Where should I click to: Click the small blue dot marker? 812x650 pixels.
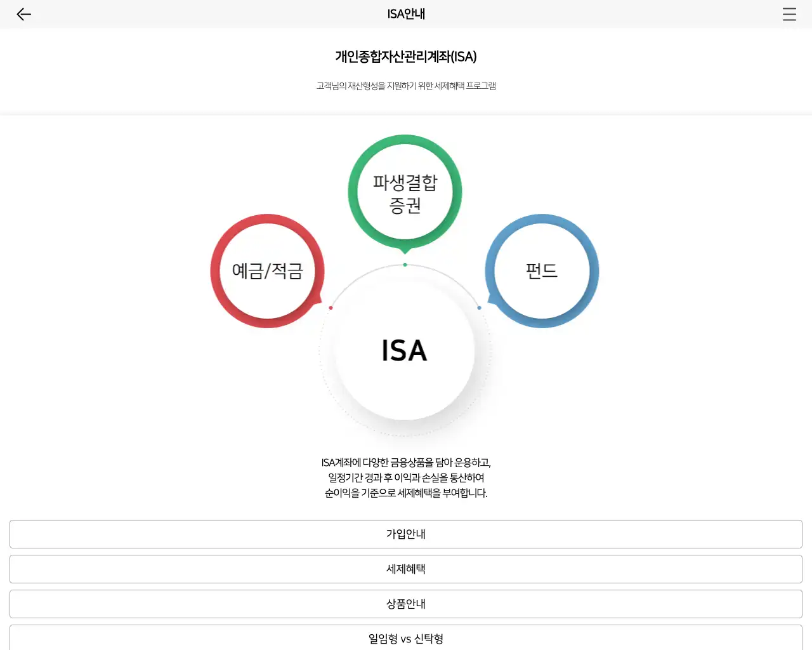click(x=479, y=308)
